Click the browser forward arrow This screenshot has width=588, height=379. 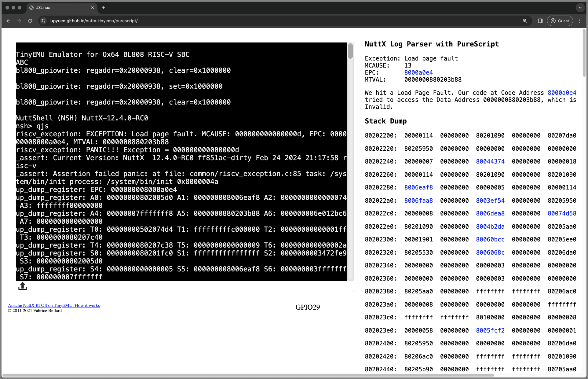(x=19, y=21)
